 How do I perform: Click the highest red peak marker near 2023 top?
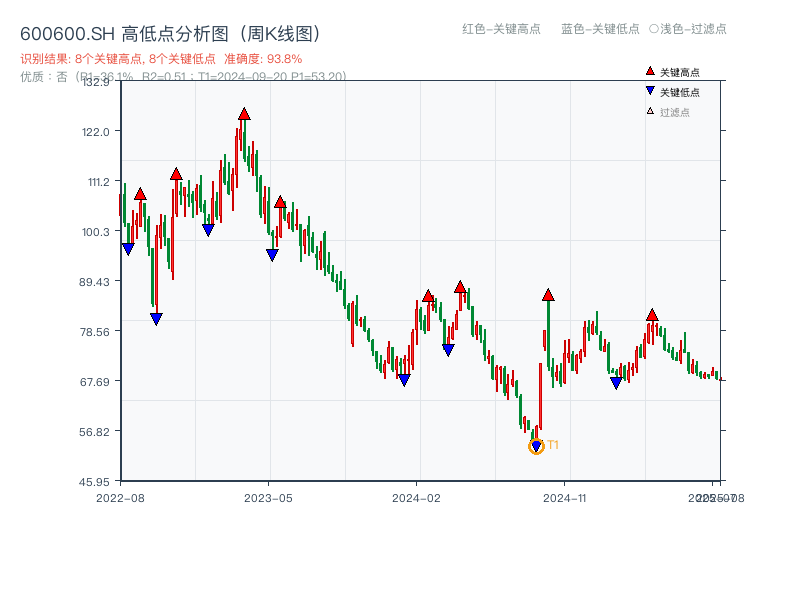click(244, 115)
